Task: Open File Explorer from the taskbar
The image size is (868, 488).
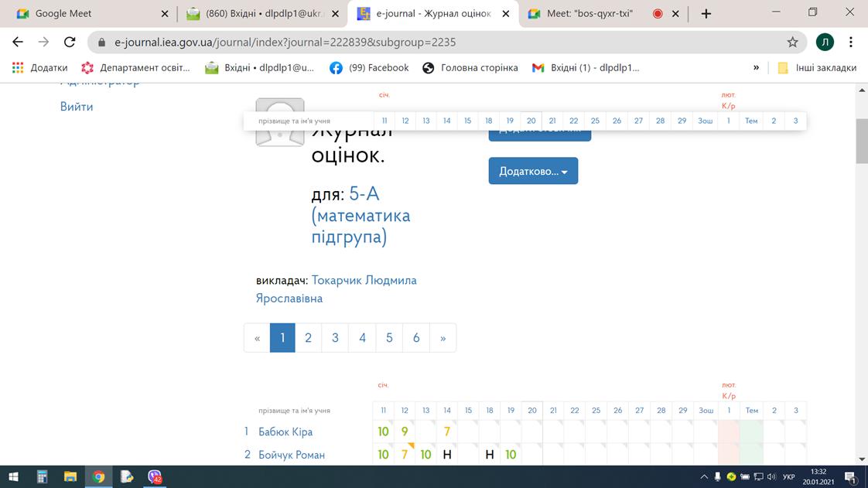Action: pyautogui.click(x=70, y=477)
